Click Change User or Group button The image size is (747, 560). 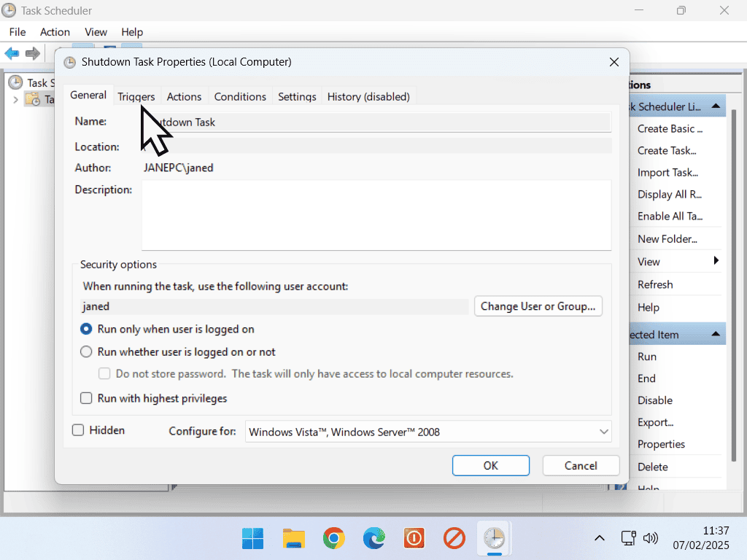(538, 306)
